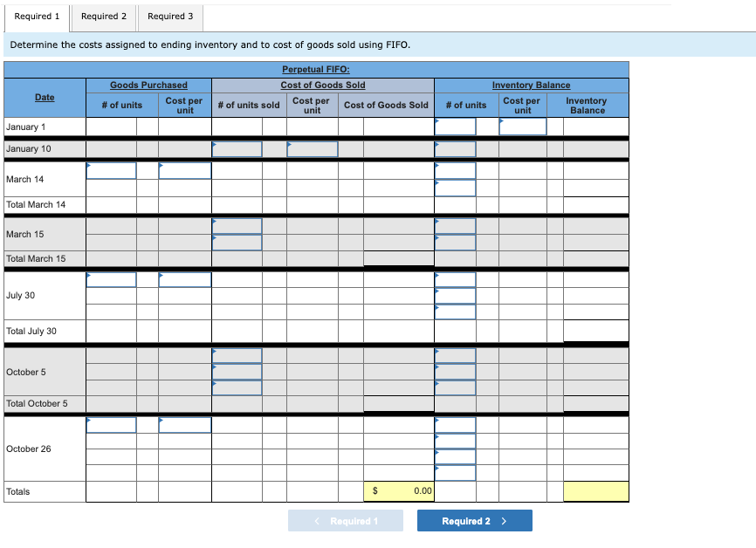
Task: Enter March 14 purchased units
Action: (111, 170)
